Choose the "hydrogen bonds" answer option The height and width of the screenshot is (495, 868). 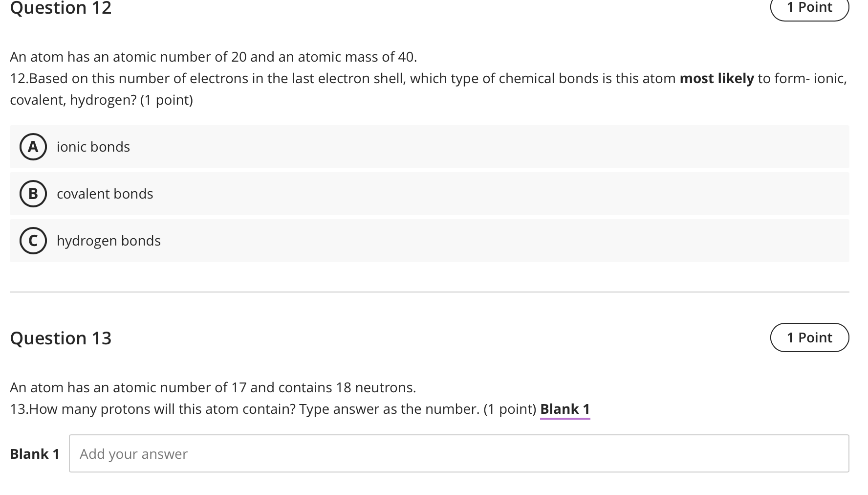pos(108,241)
